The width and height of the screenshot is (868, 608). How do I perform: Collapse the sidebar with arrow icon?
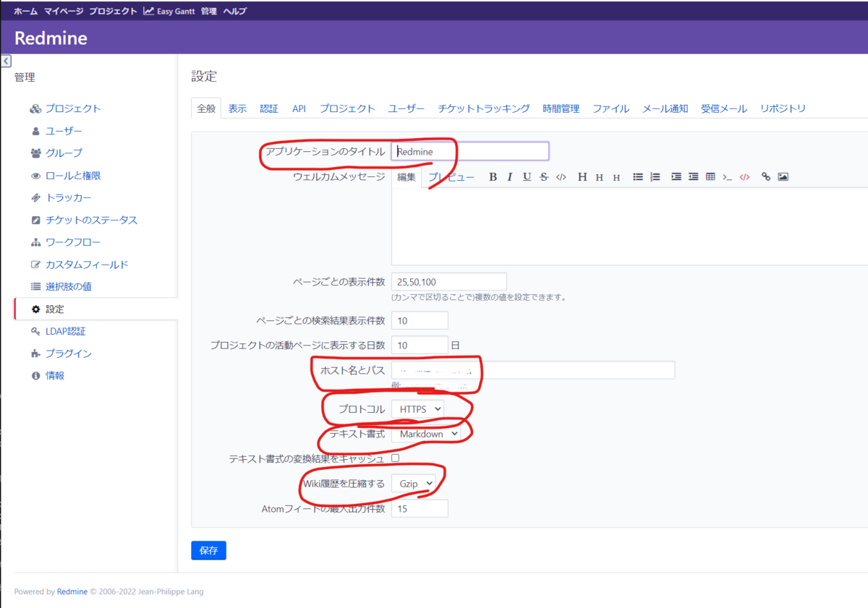click(6, 61)
